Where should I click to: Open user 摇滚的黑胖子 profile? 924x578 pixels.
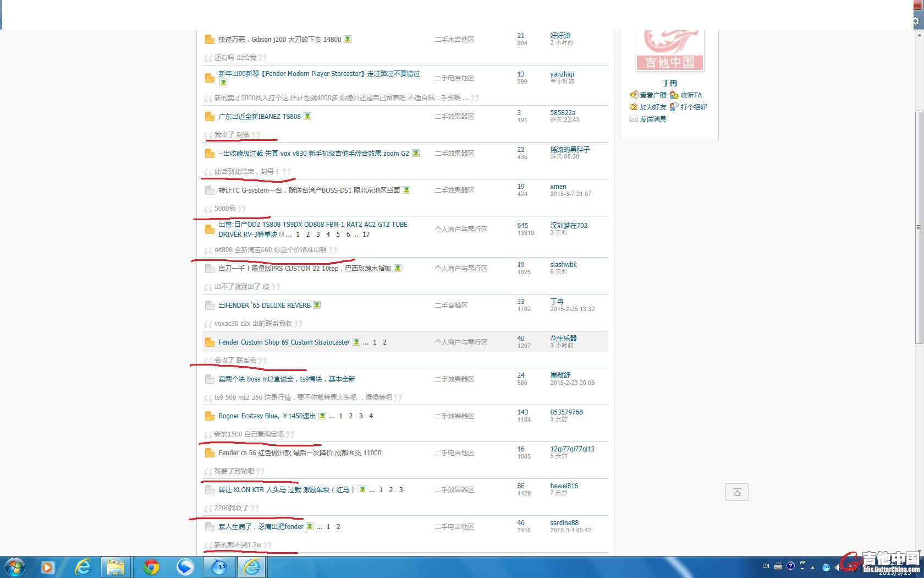point(570,150)
